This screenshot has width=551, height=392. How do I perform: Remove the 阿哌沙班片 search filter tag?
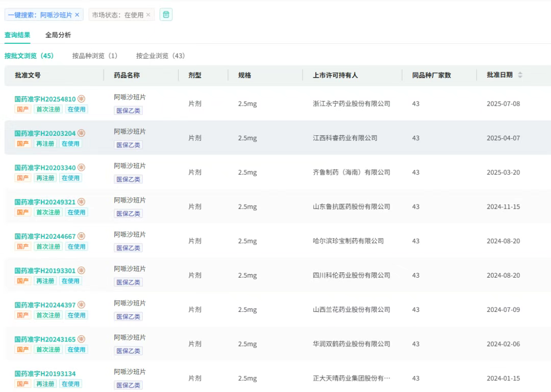coord(77,15)
